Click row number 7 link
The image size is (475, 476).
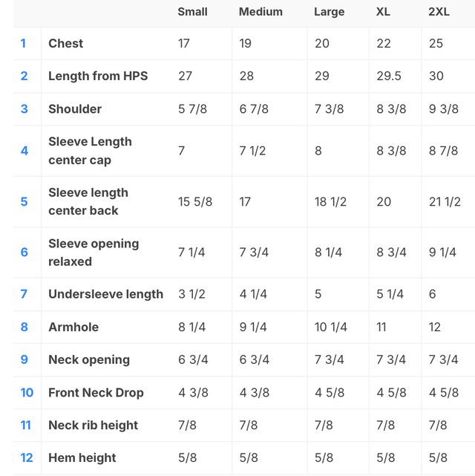click(24, 294)
